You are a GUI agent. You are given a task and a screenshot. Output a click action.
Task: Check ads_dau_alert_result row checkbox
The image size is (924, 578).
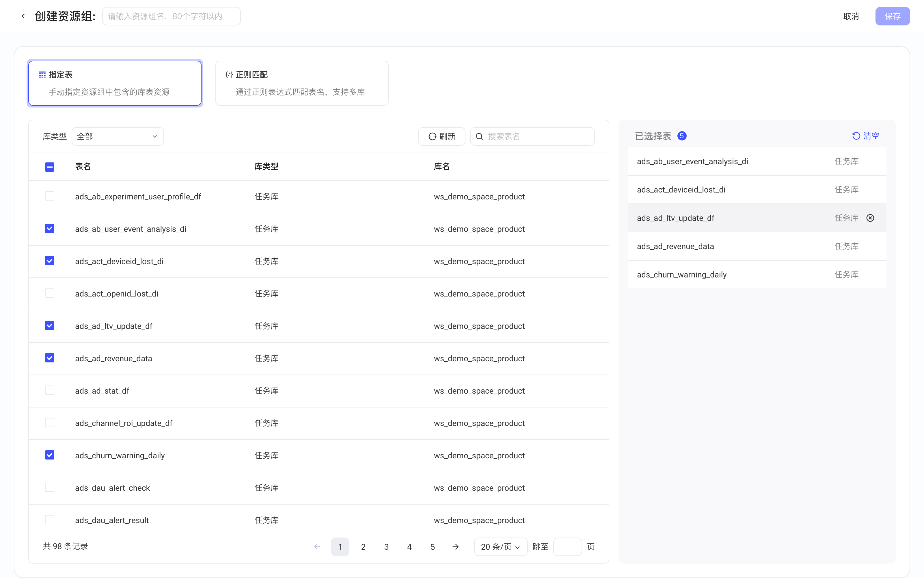[x=50, y=520]
